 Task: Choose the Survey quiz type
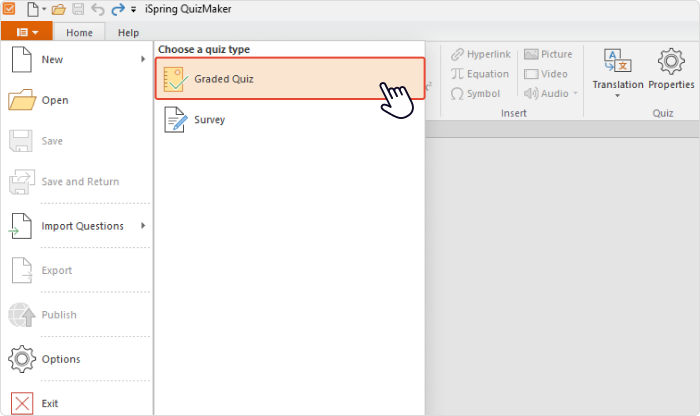[x=290, y=120]
